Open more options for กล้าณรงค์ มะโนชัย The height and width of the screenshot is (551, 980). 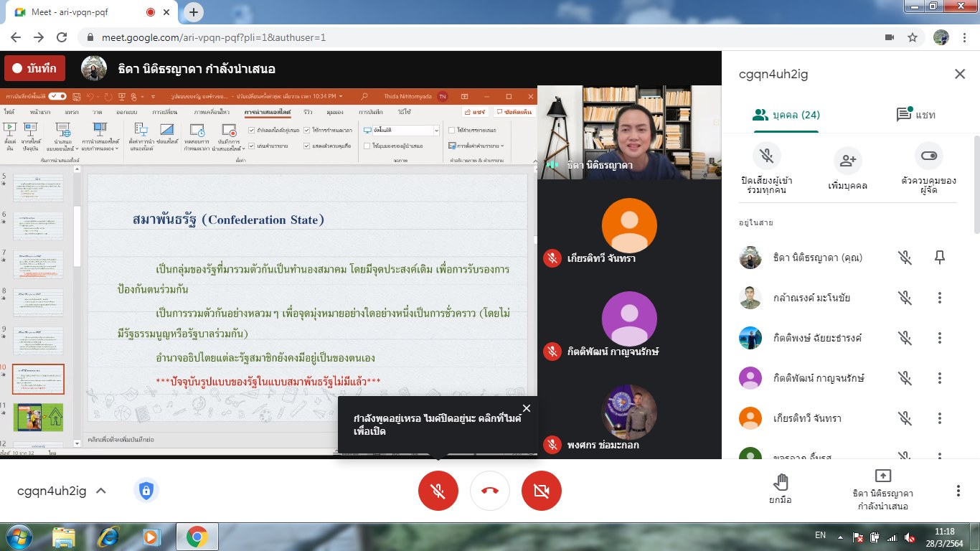click(x=940, y=298)
